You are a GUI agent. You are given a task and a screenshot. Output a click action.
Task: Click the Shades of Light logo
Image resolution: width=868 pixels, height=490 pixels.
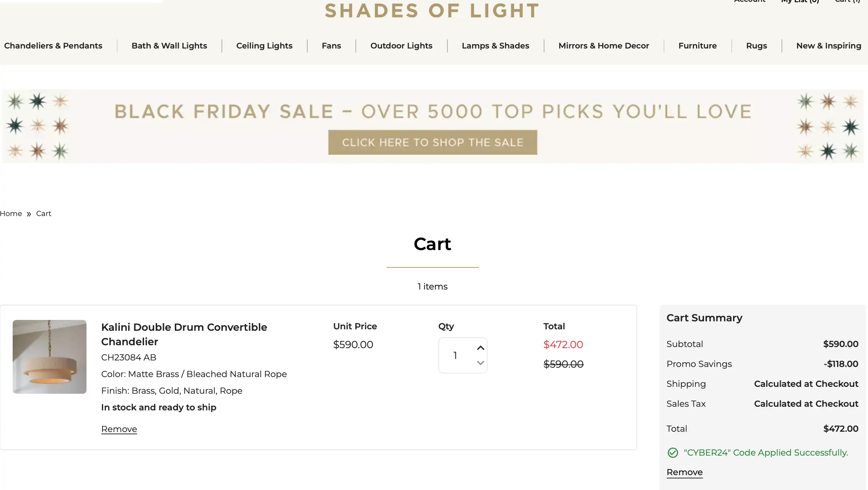[x=432, y=11]
